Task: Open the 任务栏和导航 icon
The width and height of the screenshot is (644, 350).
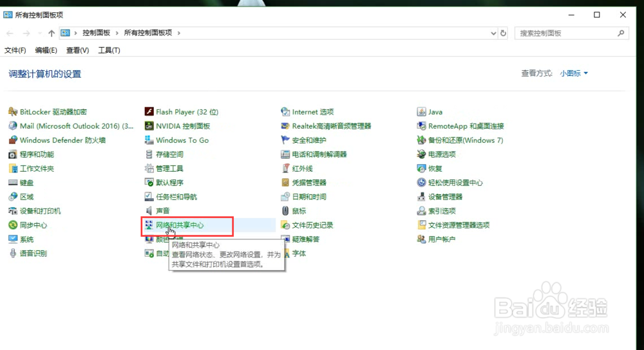Action: pos(149,196)
